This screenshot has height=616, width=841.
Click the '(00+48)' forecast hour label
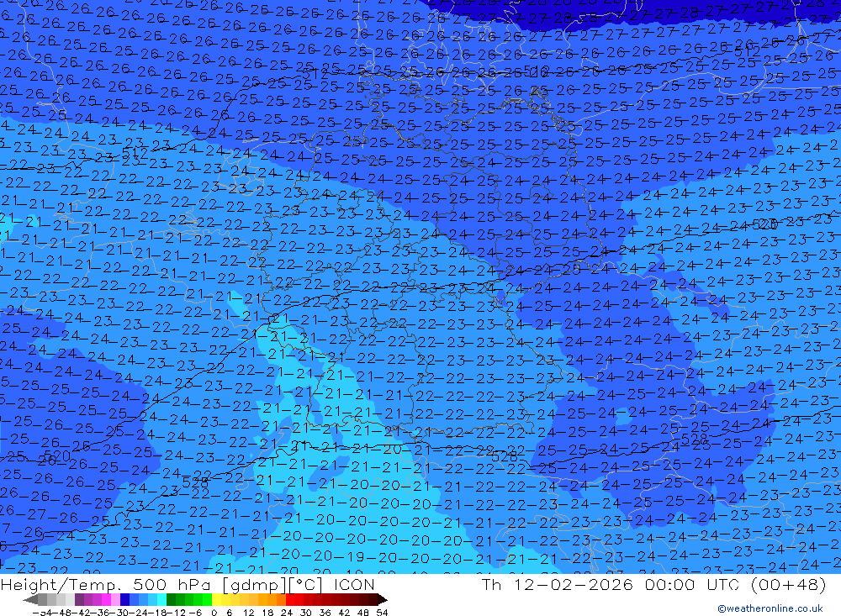[787, 584]
